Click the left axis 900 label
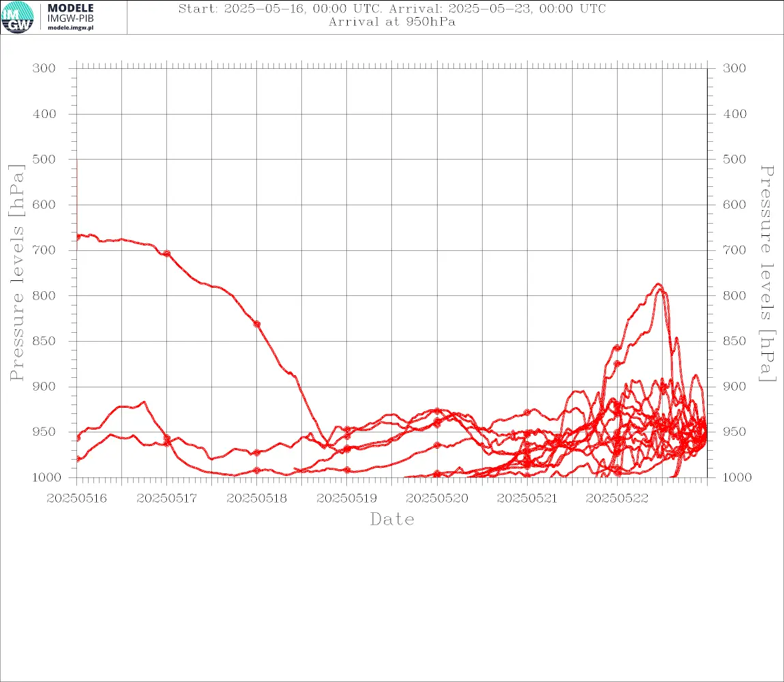Screen dimensions: 784x682 [x=44, y=387]
